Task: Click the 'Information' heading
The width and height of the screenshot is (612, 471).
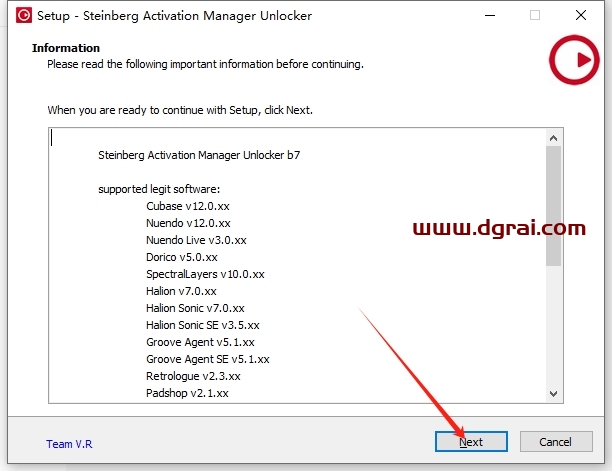Action: (66, 48)
